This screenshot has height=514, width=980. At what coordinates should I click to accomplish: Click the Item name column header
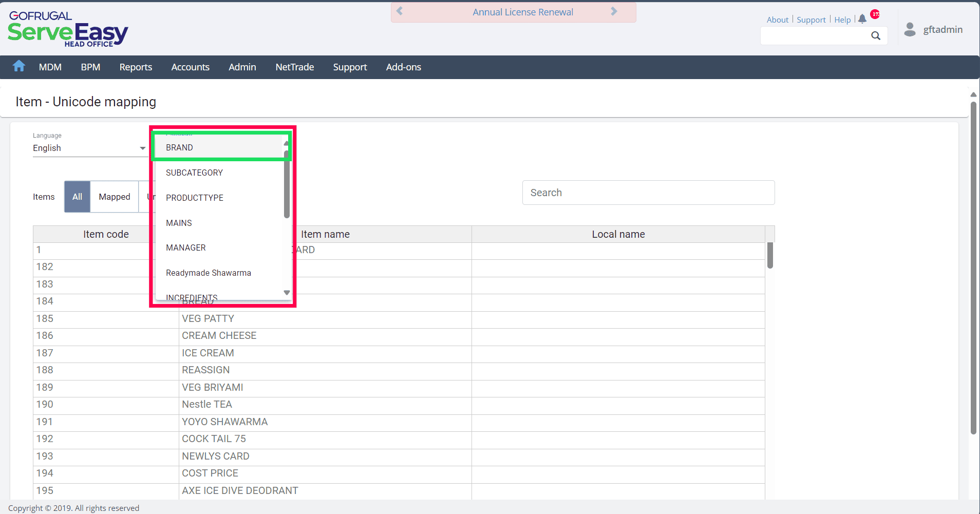pyautogui.click(x=325, y=234)
